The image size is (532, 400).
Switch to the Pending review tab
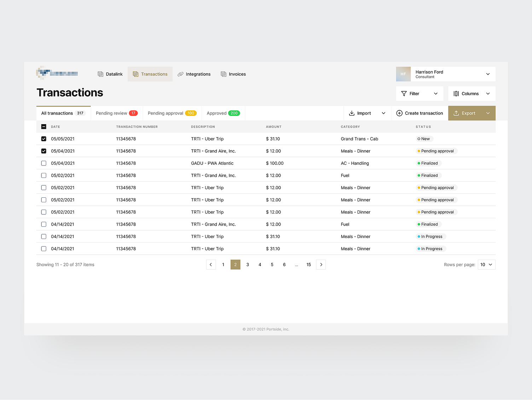pos(111,113)
